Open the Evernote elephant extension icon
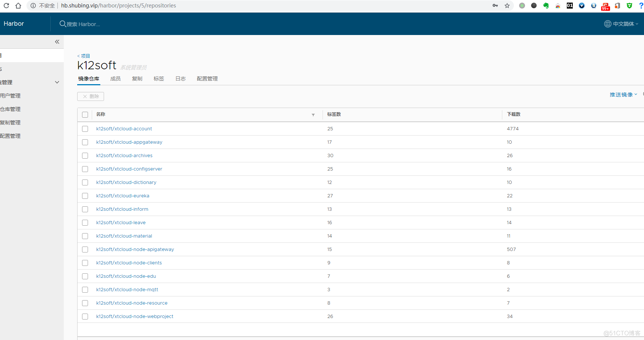This screenshot has width=644, height=340. (546, 6)
